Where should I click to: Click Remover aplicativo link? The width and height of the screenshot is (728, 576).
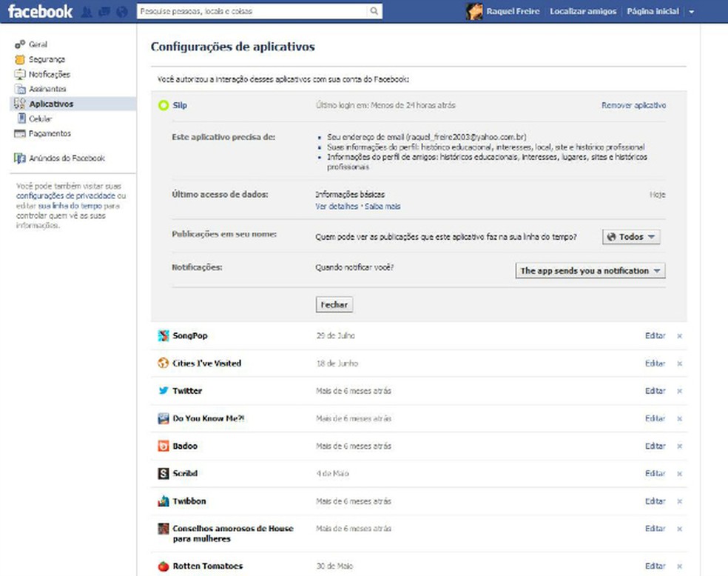[x=634, y=105]
